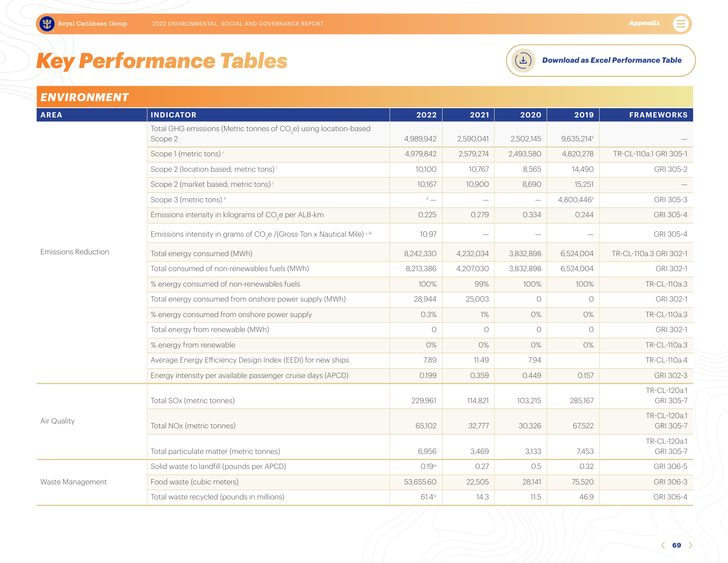Click page number 69
This screenshot has height=563, width=728.
[x=676, y=545]
